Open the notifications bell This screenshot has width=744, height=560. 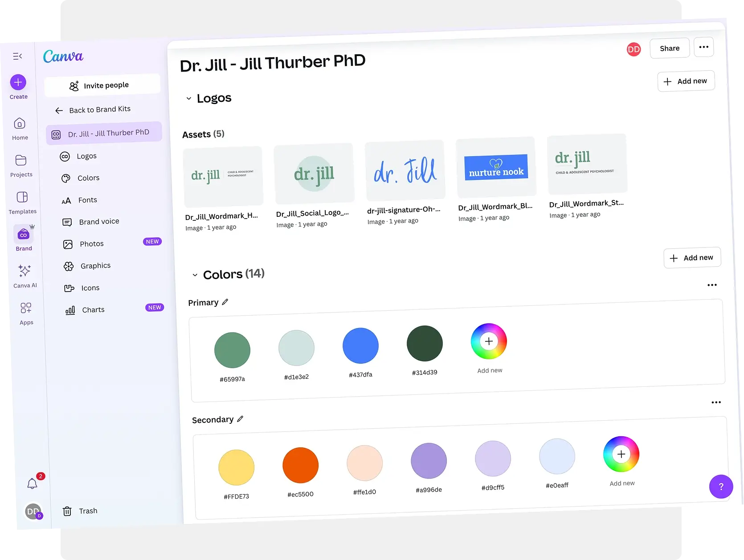32,483
